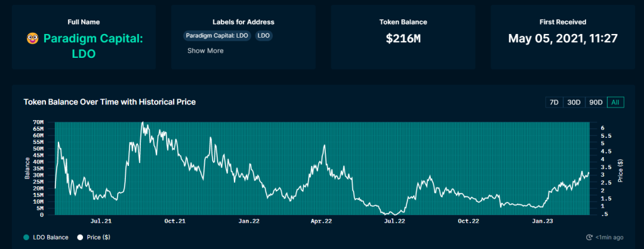This screenshot has width=644, height=249.
Task: Click the Labels for Address heading
Action: (243, 22)
